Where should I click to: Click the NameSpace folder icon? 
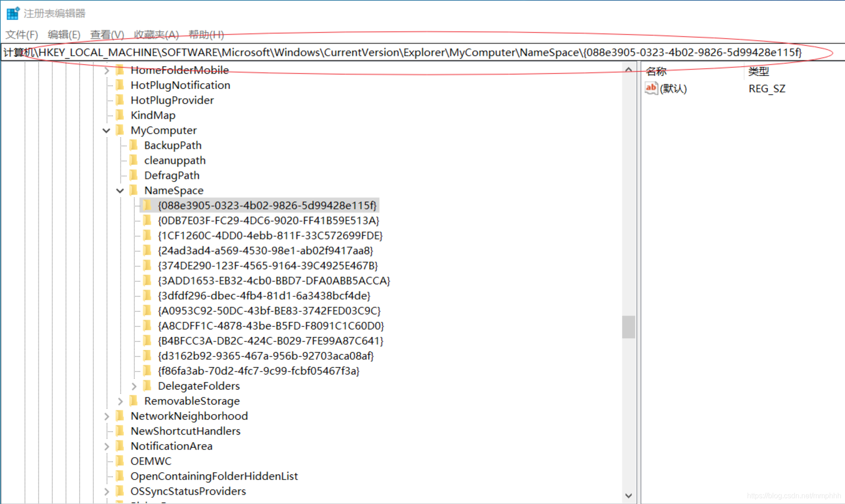(x=134, y=190)
